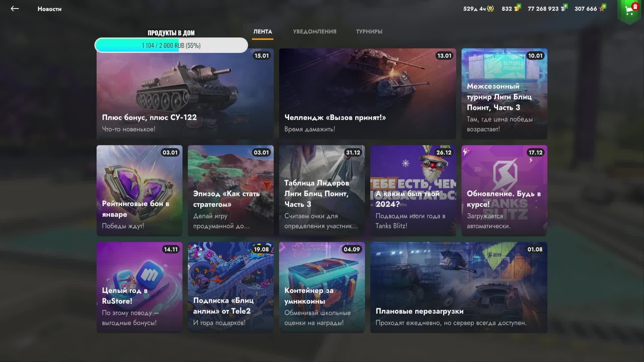Click the Продукты в дом heading
This screenshot has height=362, width=644.
pos(171,33)
